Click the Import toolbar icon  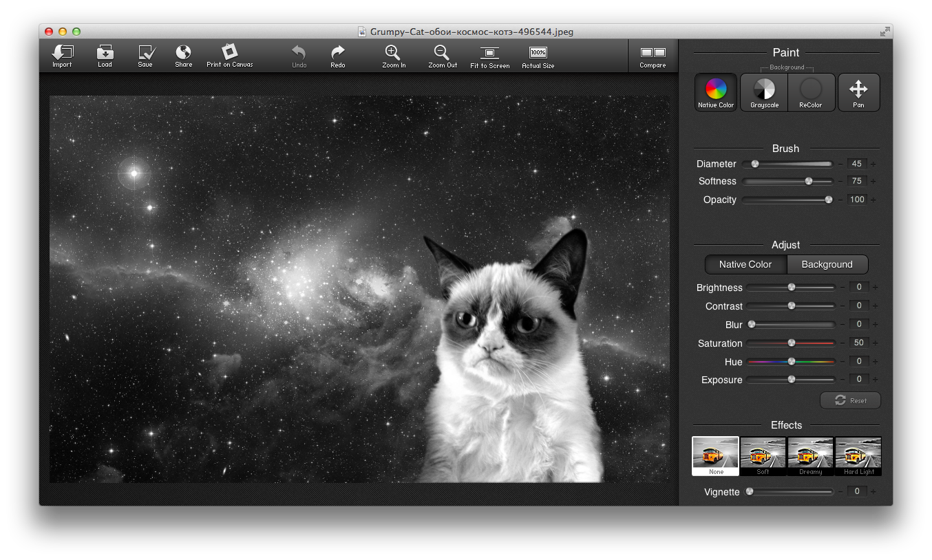(x=62, y=53)
